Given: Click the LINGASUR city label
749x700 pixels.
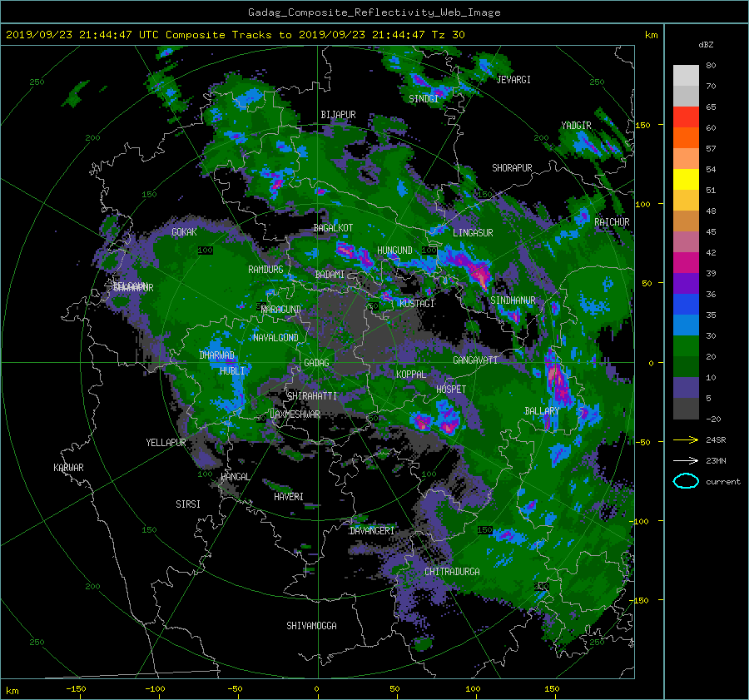Looking at the screenshot, I should tap(473, 233).
